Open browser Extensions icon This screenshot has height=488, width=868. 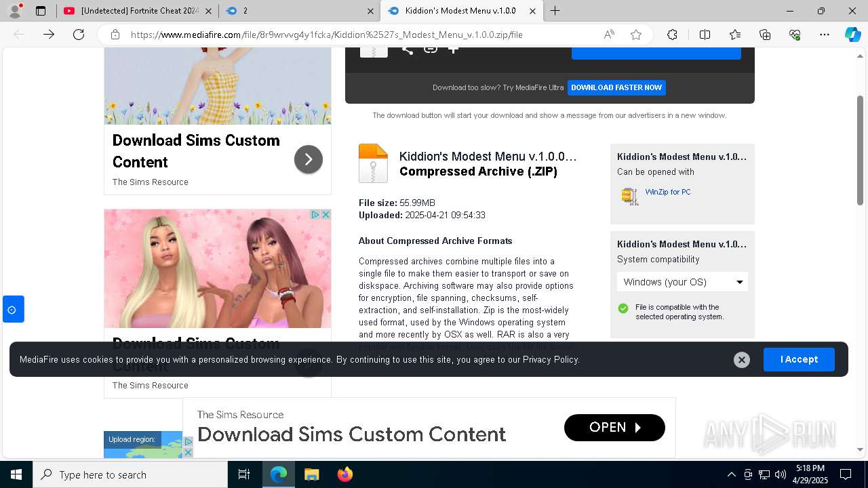pyautogui.click(x=672, y=35)
